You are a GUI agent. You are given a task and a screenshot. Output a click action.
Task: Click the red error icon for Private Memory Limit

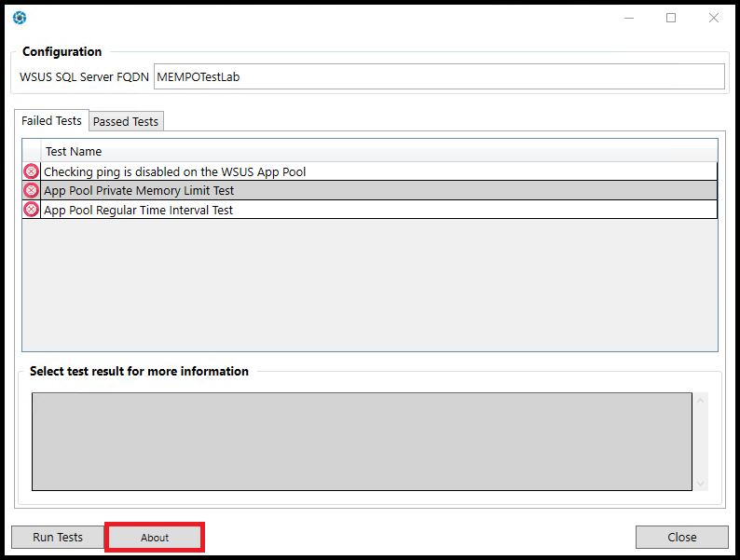(x=31, y=190)
